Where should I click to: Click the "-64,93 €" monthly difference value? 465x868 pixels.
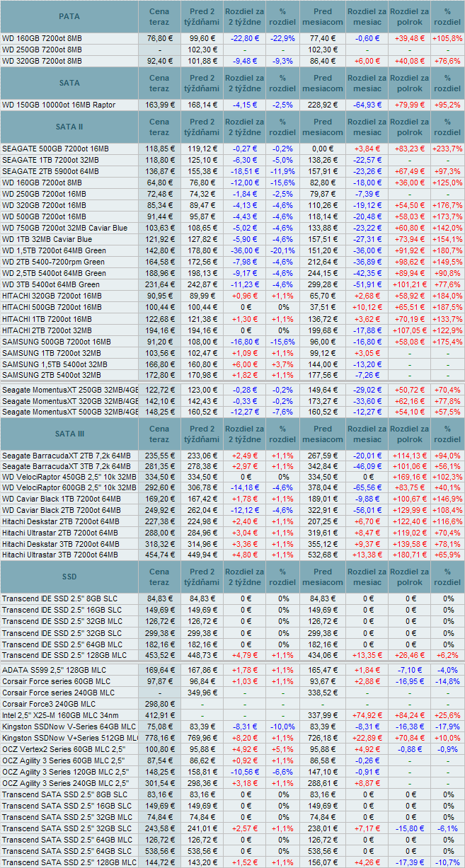pyautogui.click(x=368, y=105)
